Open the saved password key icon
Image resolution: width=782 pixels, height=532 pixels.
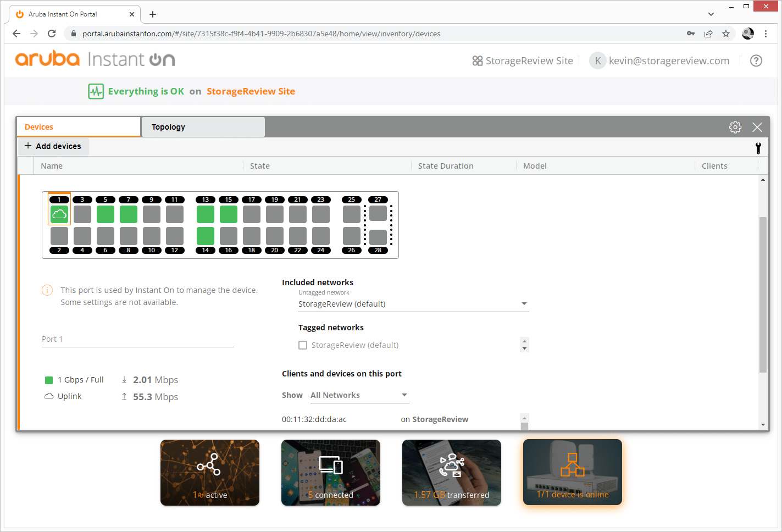pyautogui.click(x=691, y=34)
